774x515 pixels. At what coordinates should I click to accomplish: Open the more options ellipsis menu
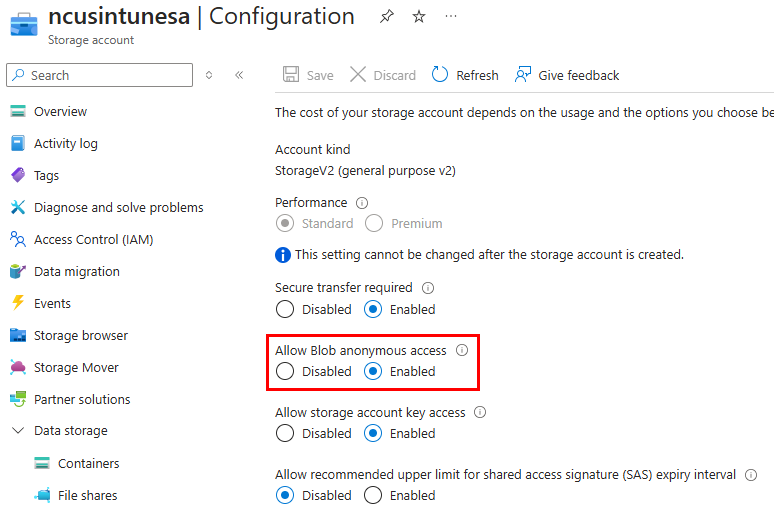tap(451, 17)
